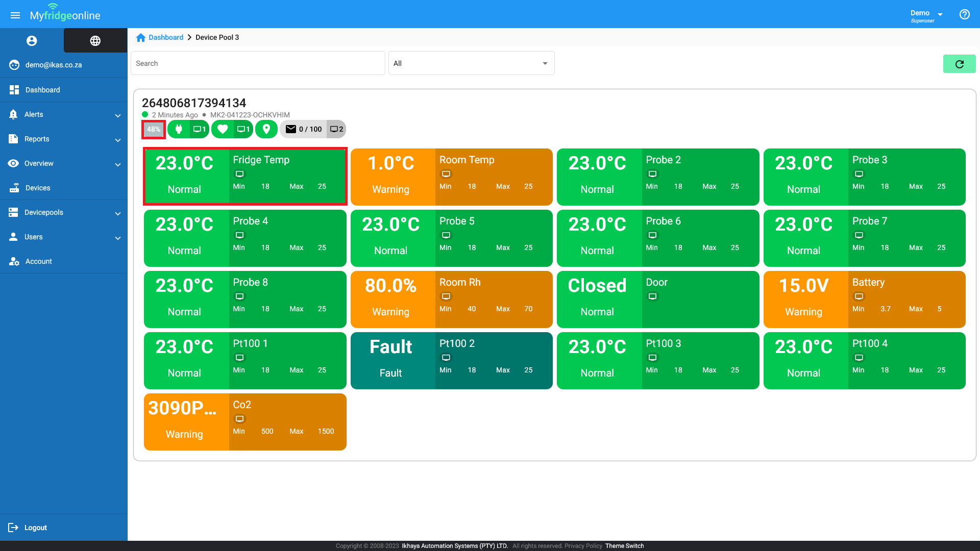
Task: Click the home icon in breadcrumb
Action: click(x=141, y=37)
